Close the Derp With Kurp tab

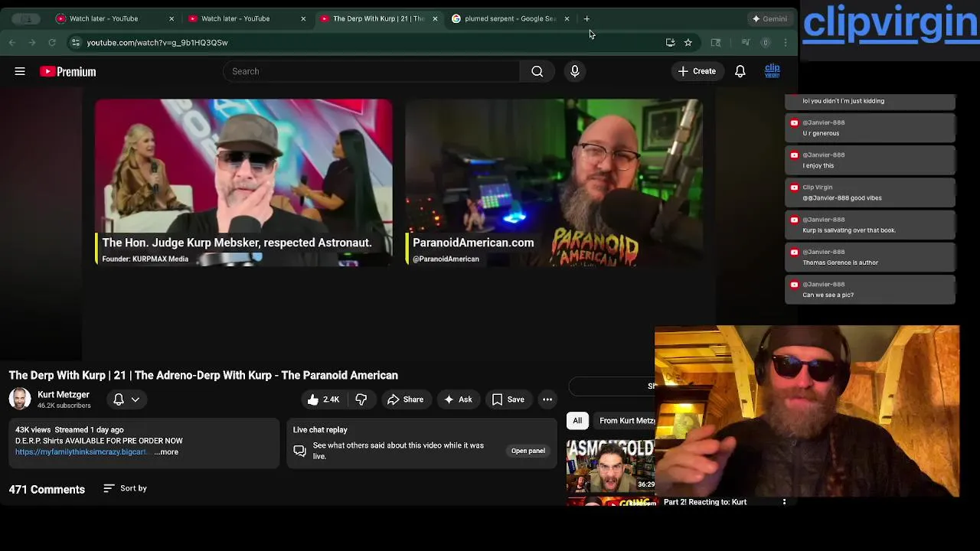(x=435, y=18)
